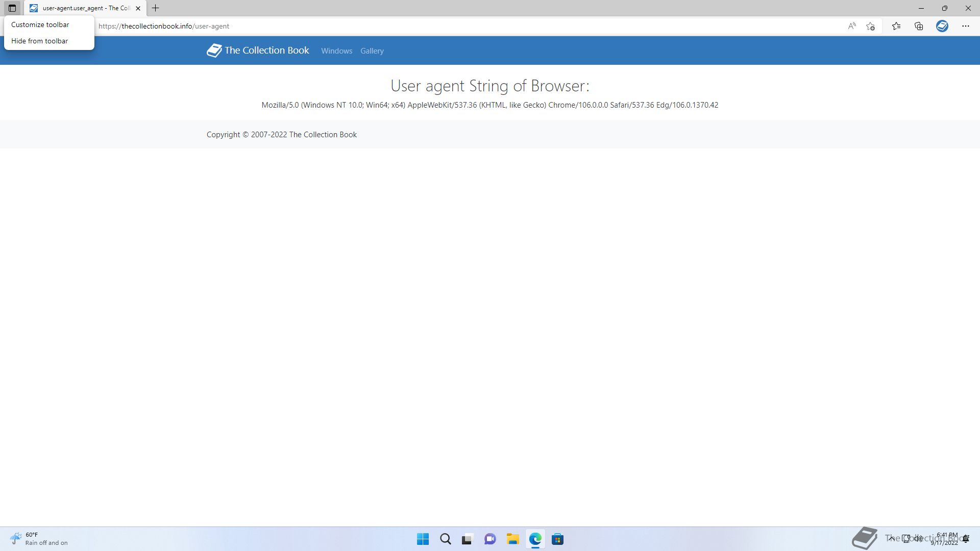The image size is (980, 551).
Task: Open the Windows navigation link
Action: click(x=336, y=51)
